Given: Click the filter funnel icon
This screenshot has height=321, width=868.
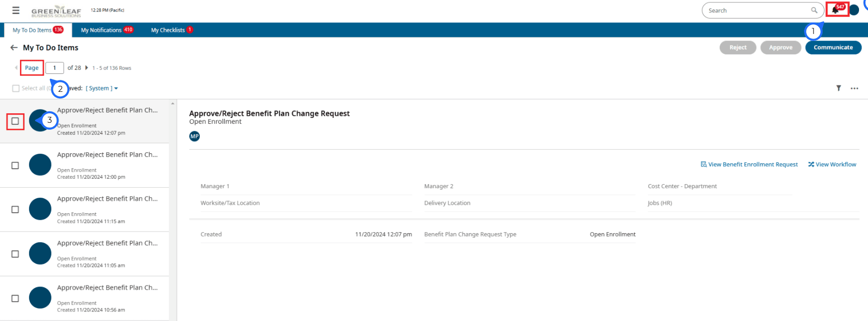Looking at the screenshot, I should pos(839,88).
